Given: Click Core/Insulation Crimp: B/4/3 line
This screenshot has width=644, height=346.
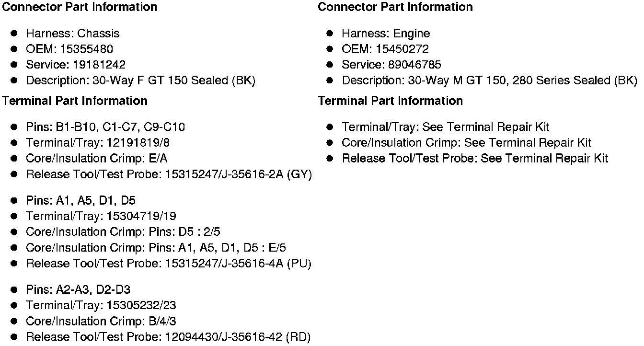Looking at the screenshot, I should coord(101,321).
